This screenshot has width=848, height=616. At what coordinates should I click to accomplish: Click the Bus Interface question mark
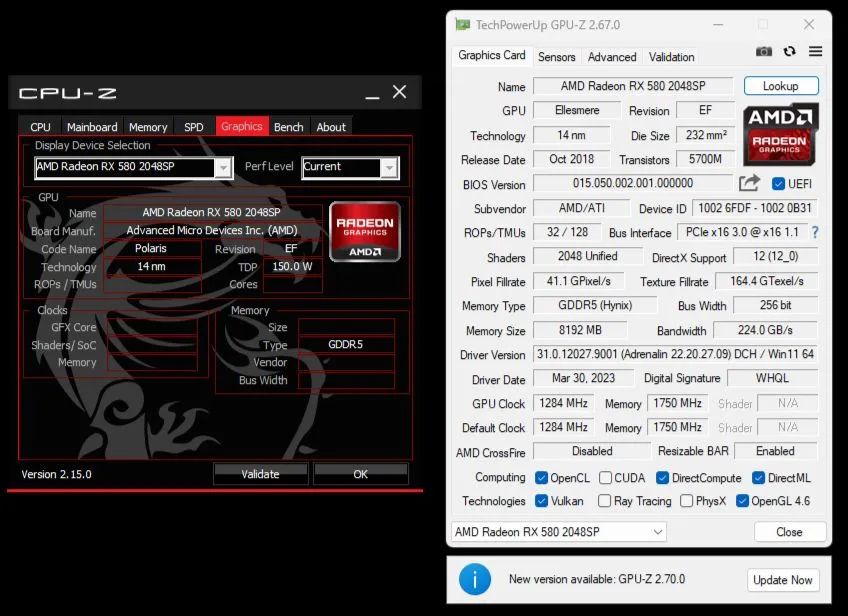point(815,233)
